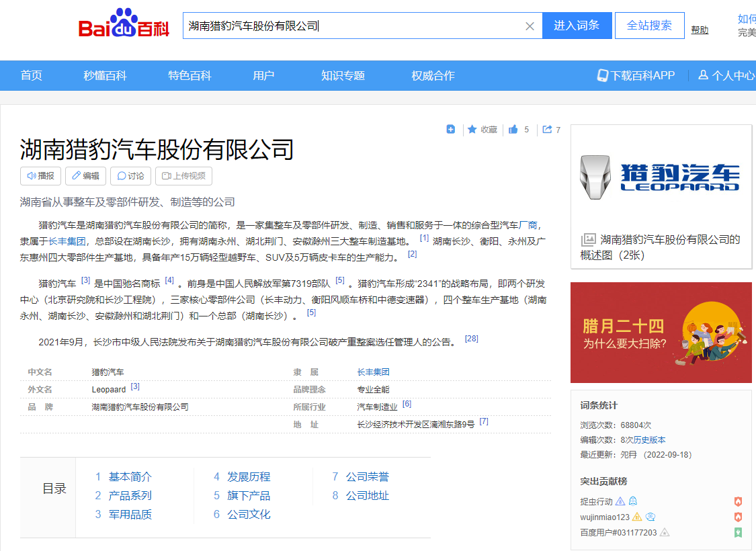The image size is (756, 551).
Task: Click the second badge icon beside 捉虫行动
Action: point(633,501)
